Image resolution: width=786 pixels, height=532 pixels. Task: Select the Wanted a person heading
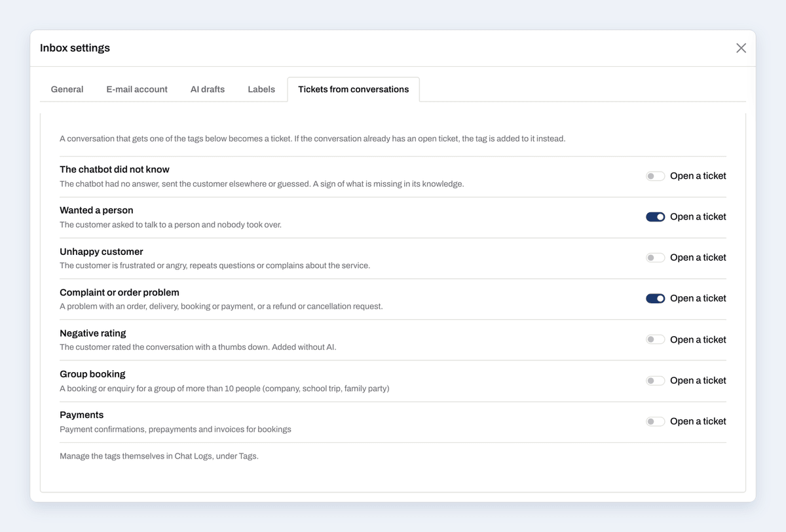(96, 210)
